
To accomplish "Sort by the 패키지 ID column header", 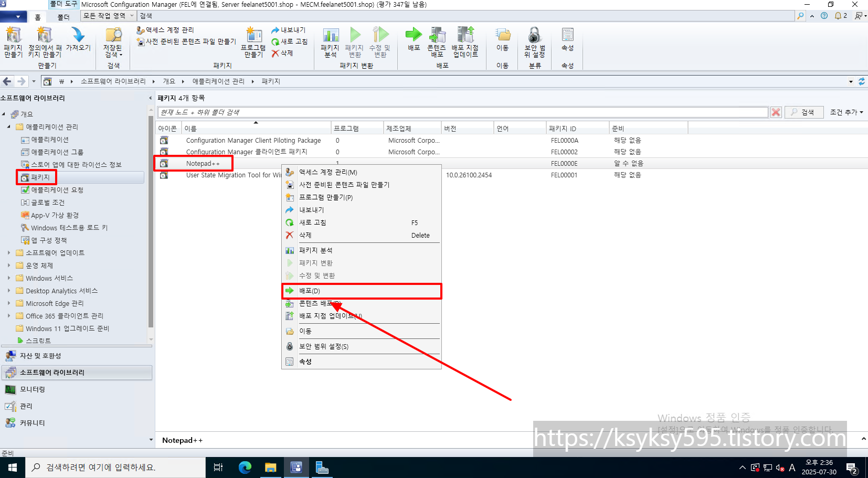I will (x=577, y=129).
